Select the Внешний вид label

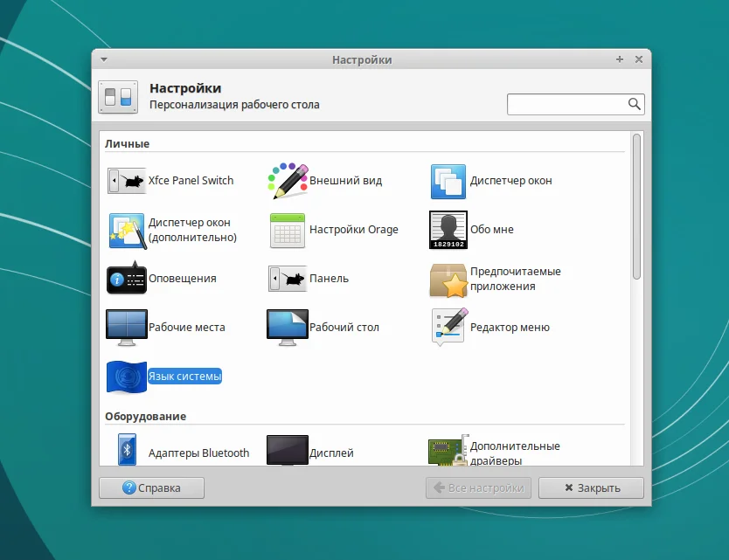346,181
